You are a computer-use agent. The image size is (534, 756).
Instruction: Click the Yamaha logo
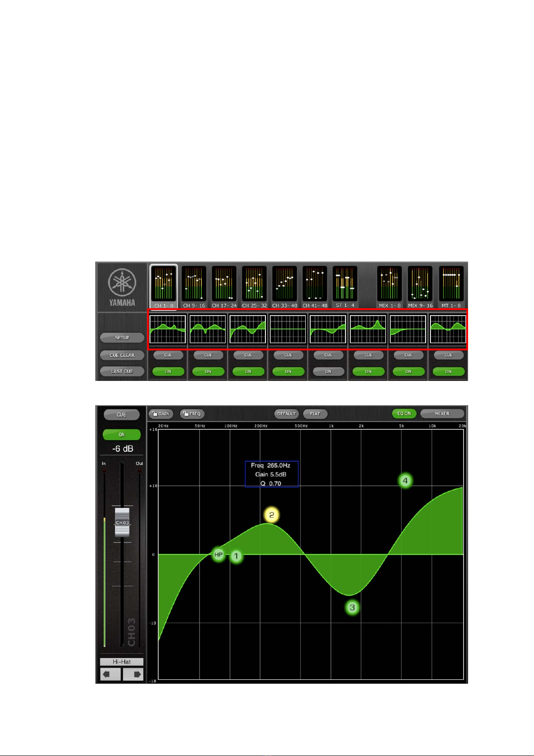[x=122, y=288]
